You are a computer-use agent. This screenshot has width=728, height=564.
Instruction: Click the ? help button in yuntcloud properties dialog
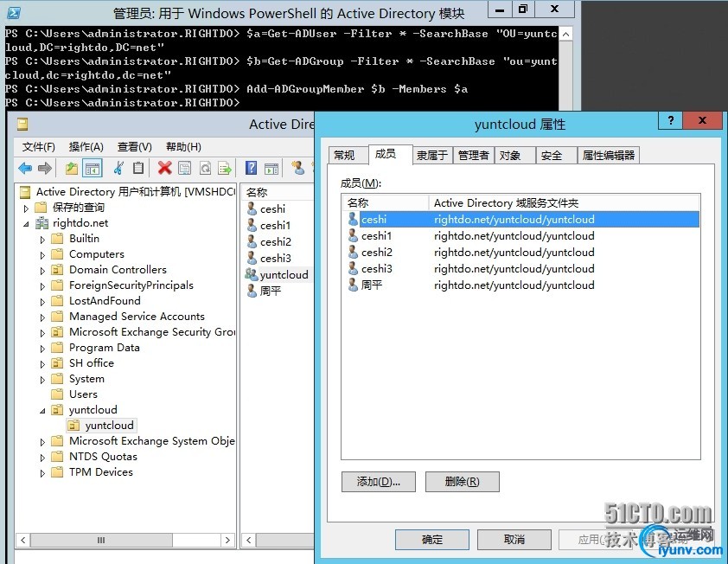(670, 120)
